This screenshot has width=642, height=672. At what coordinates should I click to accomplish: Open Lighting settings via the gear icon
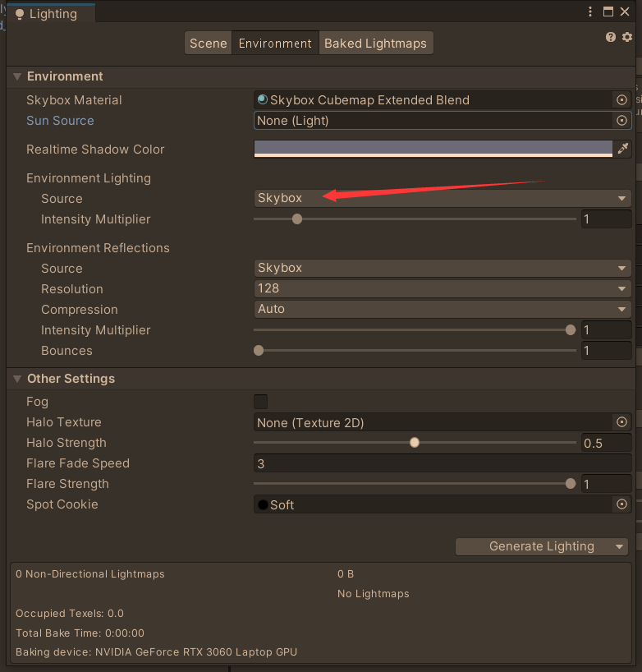point(626,37)
